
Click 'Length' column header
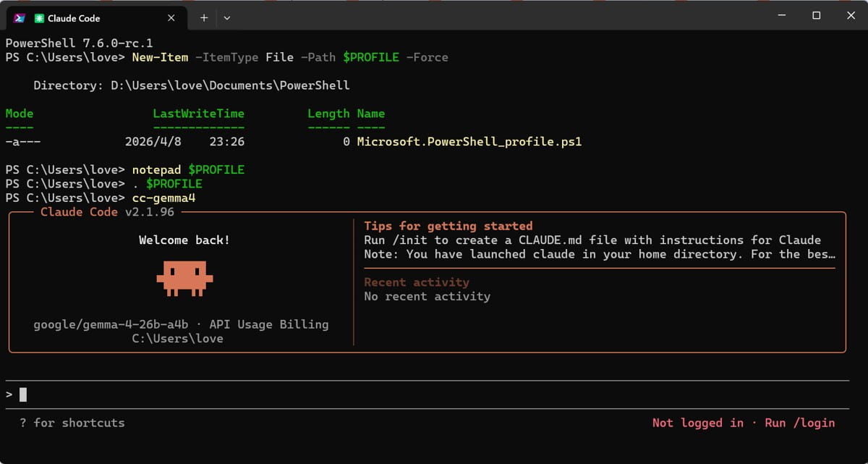(328, 114)
